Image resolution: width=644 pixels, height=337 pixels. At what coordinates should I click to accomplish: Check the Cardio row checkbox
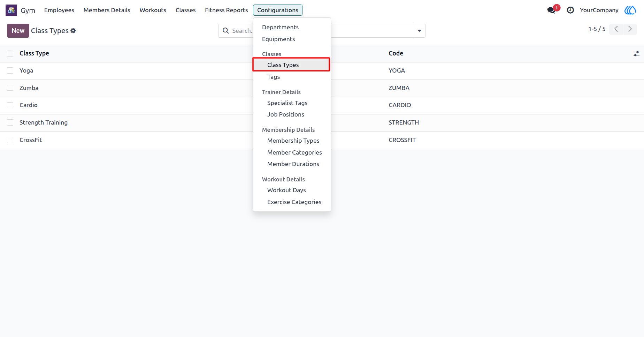pyautogui.click(x=10, y=105)
